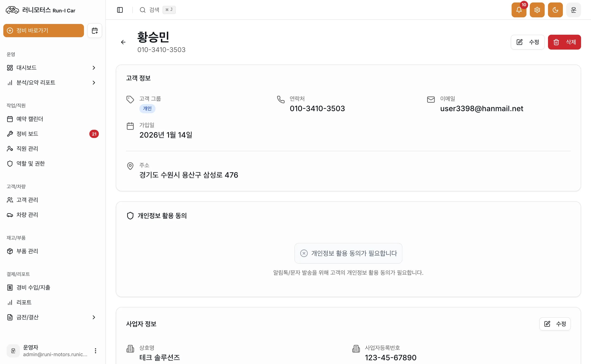Image resolution: width=591 pixels, height=364 pixels.
Task: Click the 운 user avatar at the top right
Action: (x=573, y=10)
